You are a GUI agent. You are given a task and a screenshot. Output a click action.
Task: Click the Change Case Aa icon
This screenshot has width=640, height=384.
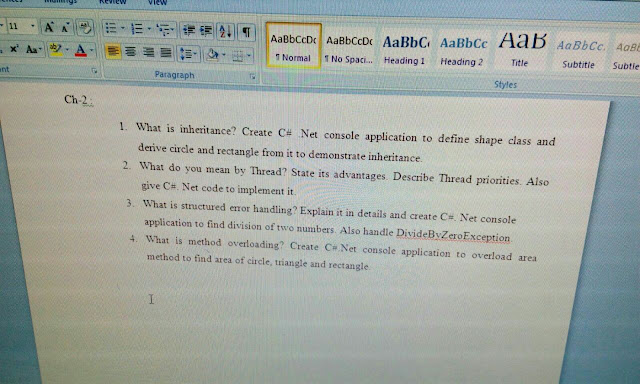(32, 50)
